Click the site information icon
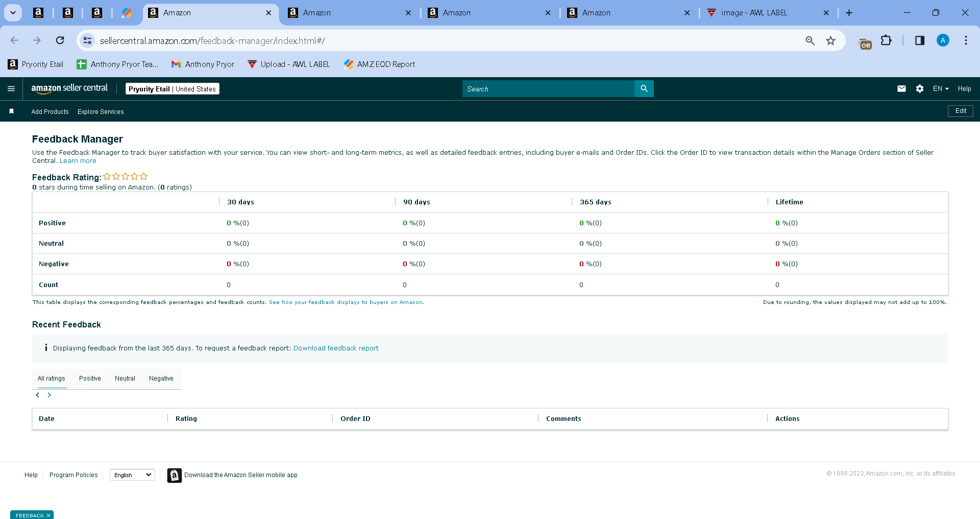Image resolution: width=980 pixels, height=519 pixels. click(x=88, y=40)
